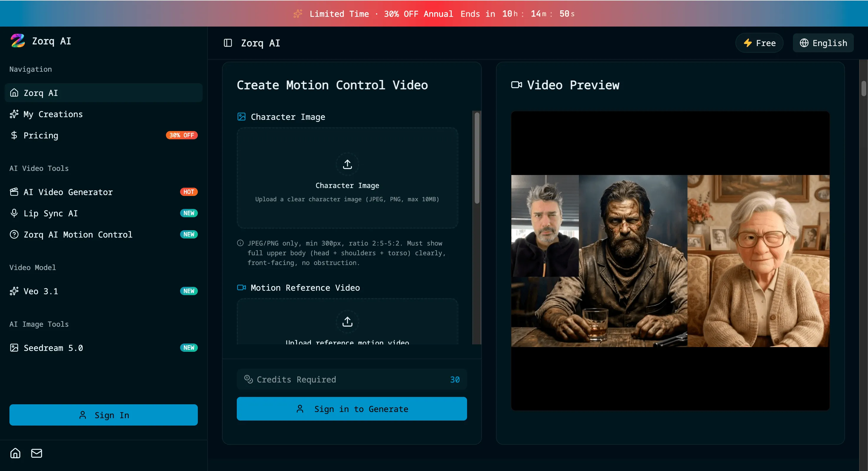This screenshot has width=868, height=471.
Task: Click the form panel vertical scrollbar
Action: pos(477,158)
